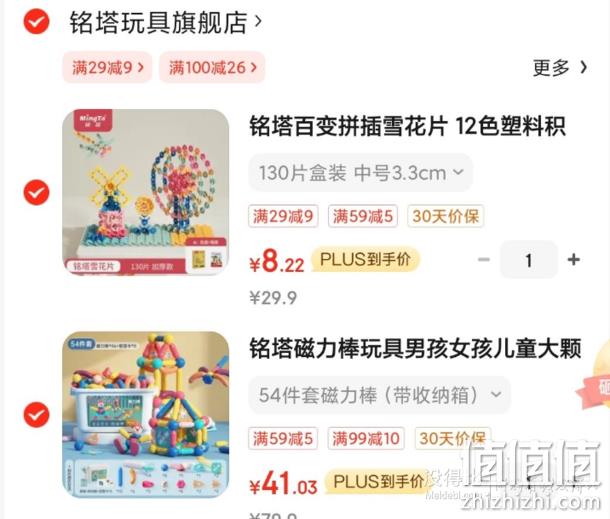Open the 满100减26 store coupon
610x519 pixels.
point(212,67)
